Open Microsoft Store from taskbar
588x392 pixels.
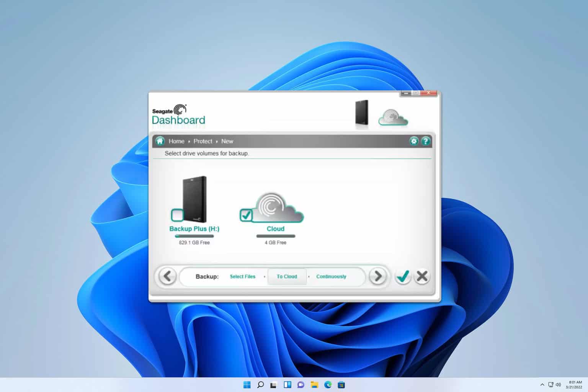(341, 385)
